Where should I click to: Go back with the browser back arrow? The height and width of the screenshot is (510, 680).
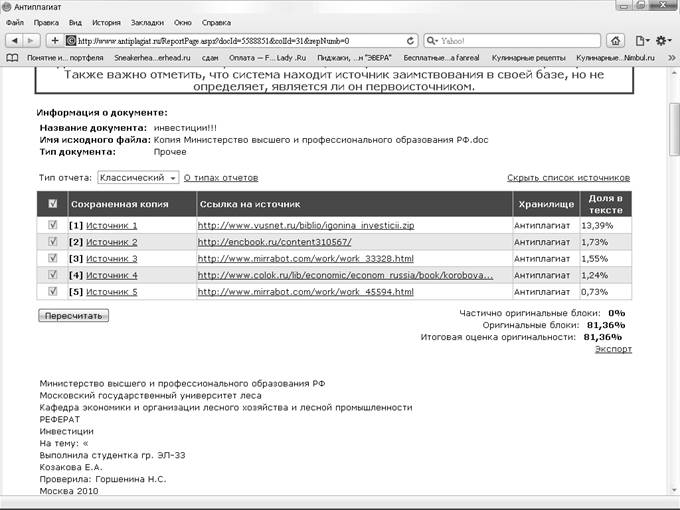point(14,41)
